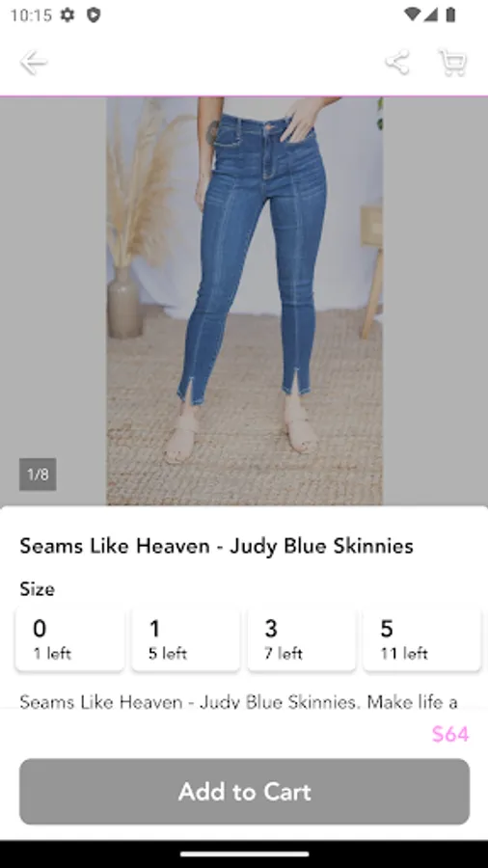This screenshot has height=868, width=488.
Task: Tap the 10:15 clock in status bar
Action: (x=31, y=14)
